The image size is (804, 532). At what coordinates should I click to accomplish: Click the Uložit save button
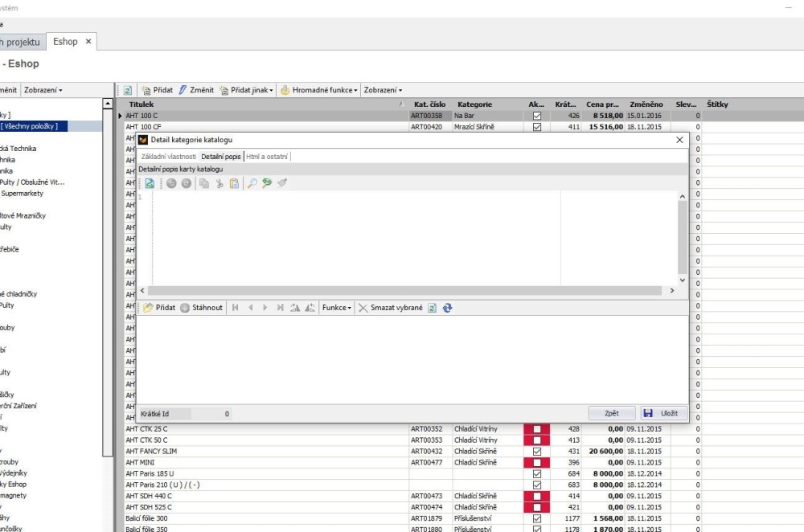[664, 413]
